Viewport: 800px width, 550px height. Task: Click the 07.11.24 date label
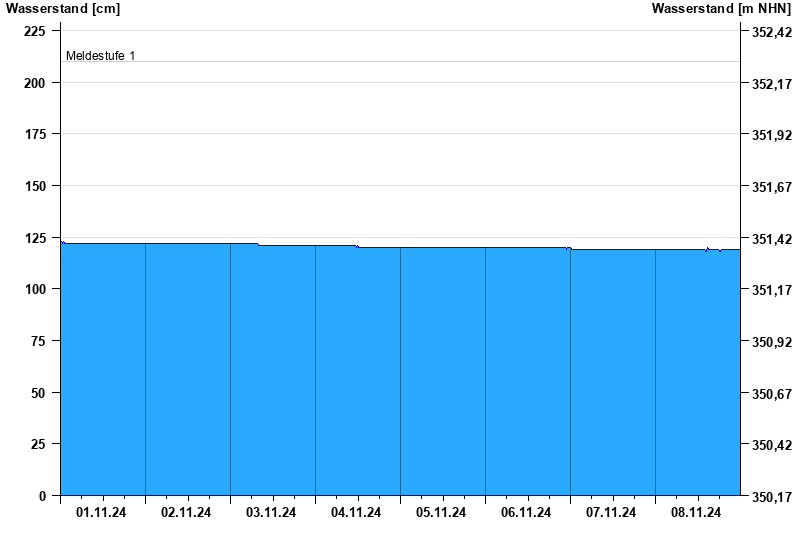611,513
